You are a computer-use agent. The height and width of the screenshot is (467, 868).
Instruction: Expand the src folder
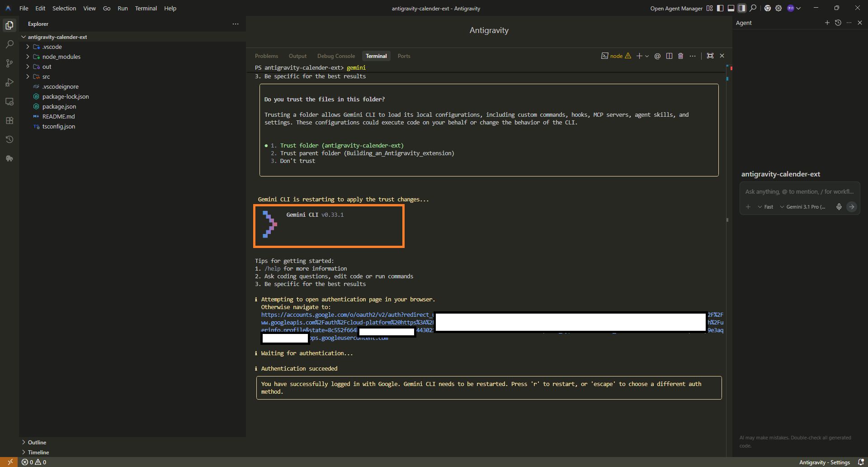46,76
